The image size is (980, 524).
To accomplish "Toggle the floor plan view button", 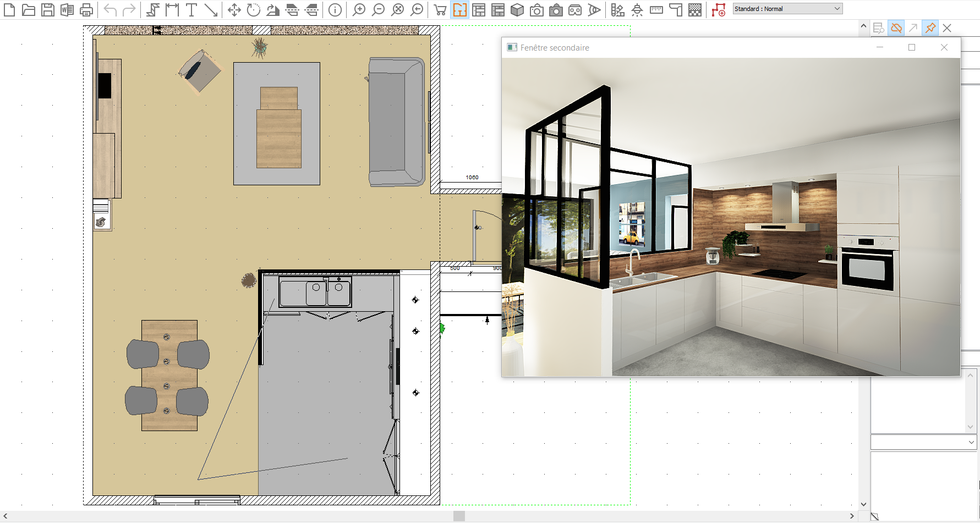I will click(459, 9).
